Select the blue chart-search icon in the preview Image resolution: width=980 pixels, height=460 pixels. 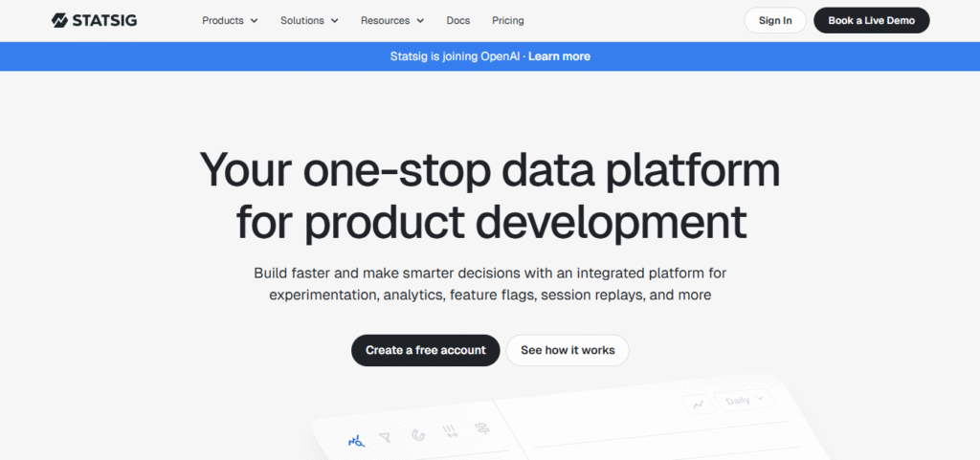(356, 441)
